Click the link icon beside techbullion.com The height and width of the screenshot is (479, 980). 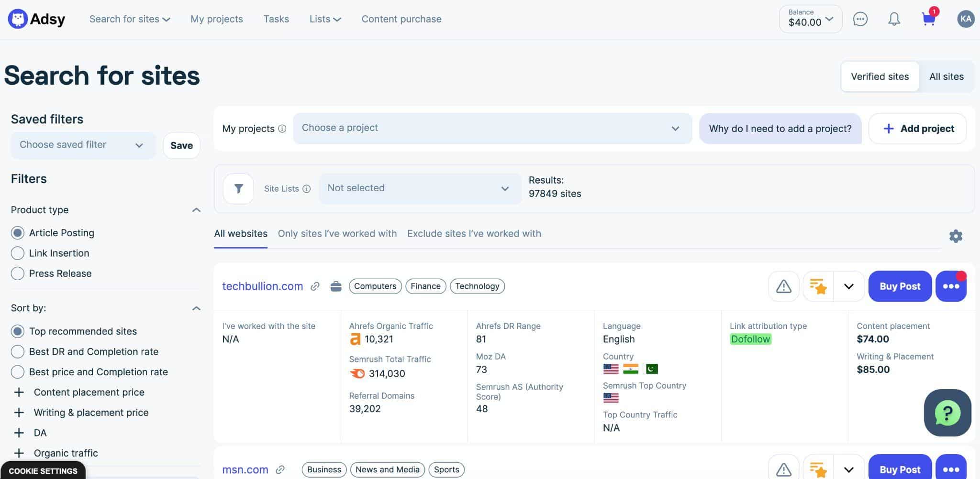[315, 286]
